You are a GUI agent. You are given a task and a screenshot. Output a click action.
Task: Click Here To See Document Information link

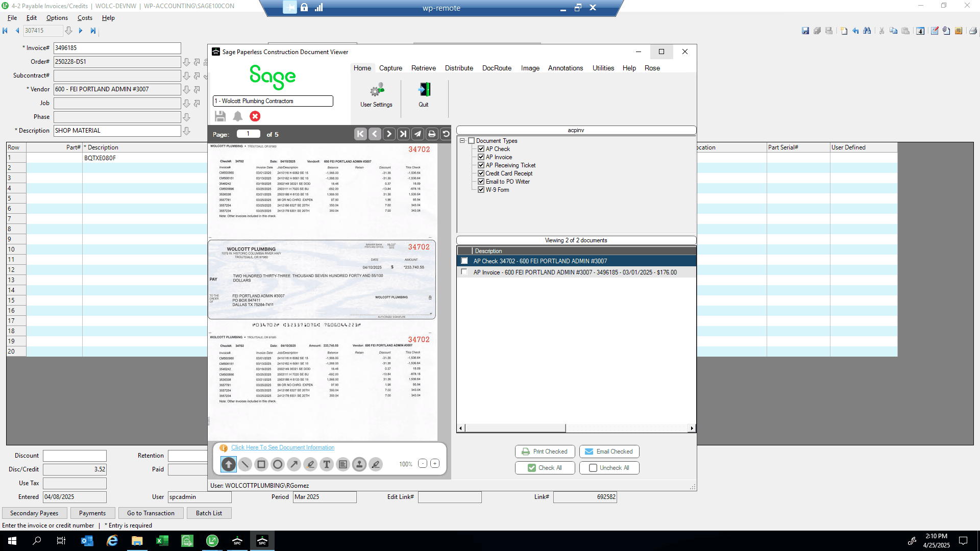coord(283,447)
